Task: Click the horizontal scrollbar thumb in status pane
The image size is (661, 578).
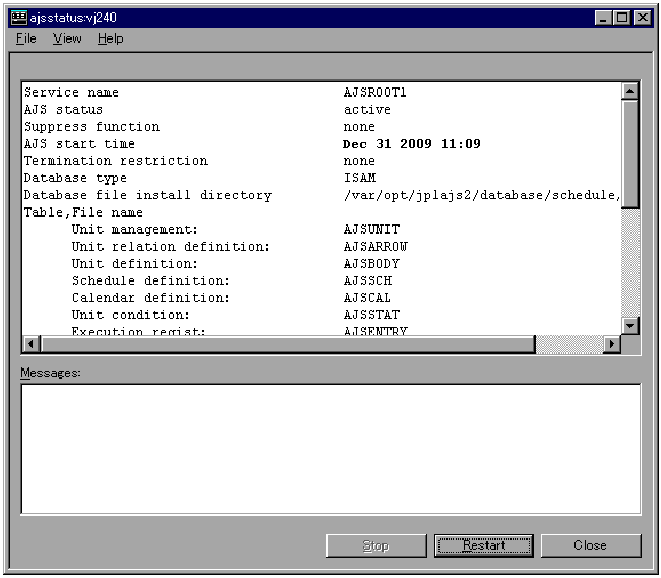Action: pos(286,344)
